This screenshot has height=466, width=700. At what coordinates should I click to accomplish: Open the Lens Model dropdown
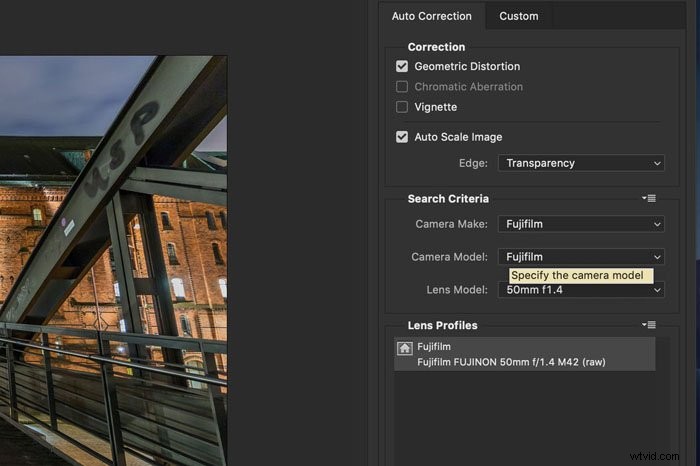(x=581, y=290)
